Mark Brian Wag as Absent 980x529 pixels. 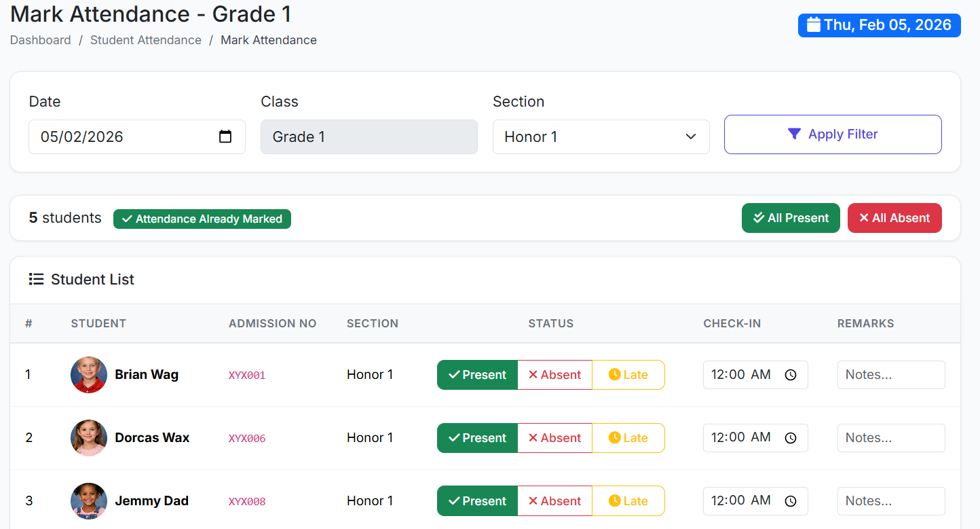pos(554,375)
